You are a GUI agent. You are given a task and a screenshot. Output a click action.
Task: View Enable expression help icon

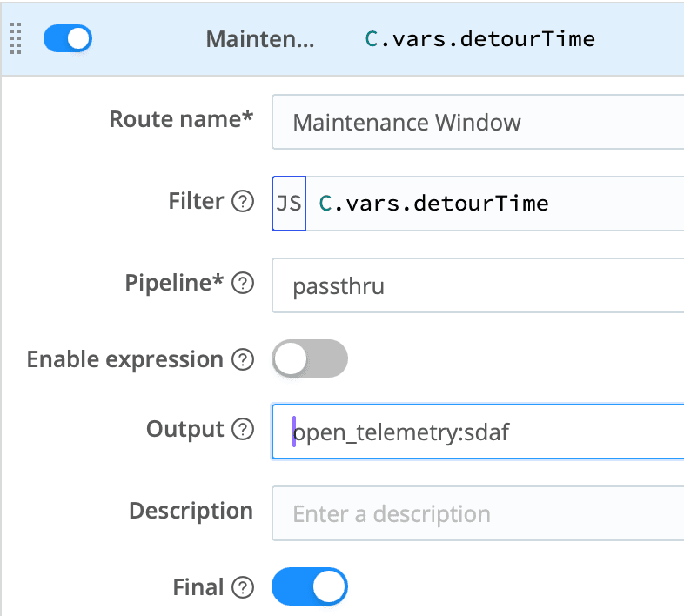click(244, 359)
